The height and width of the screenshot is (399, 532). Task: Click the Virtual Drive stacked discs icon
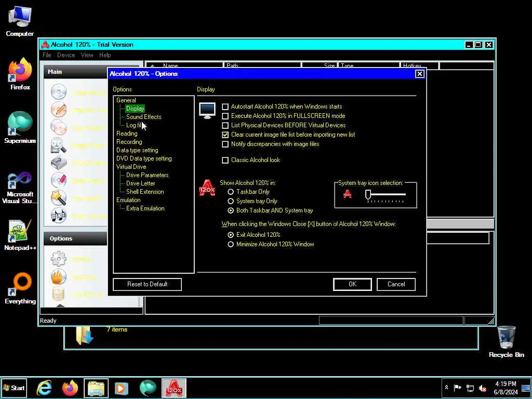[x=59, y=294]
